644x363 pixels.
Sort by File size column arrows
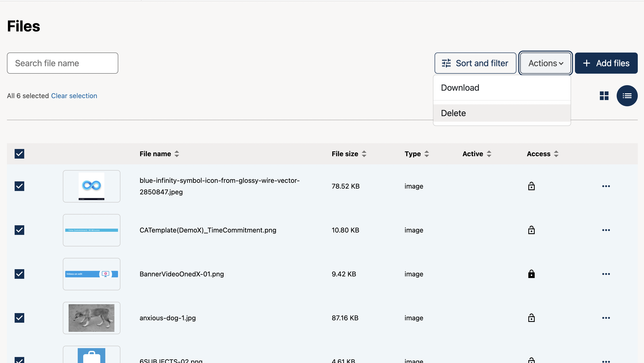click(x=364, y=154)
